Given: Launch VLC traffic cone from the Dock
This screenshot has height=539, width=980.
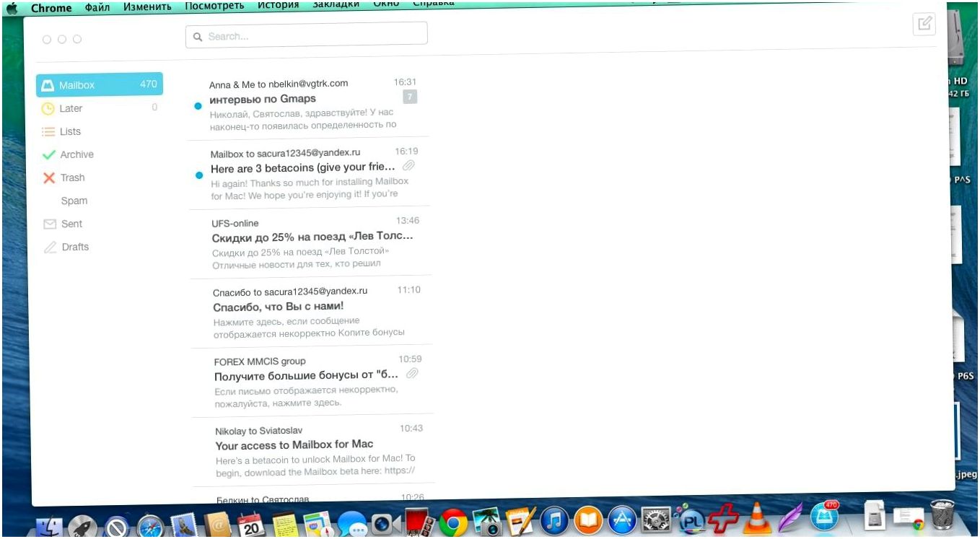Looking at the screenshot, I should tap(758, 518).
